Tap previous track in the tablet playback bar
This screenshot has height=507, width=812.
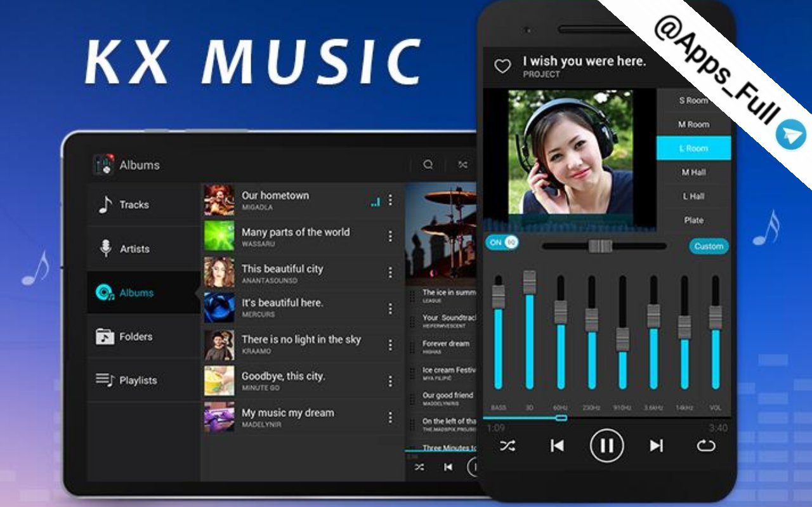pos(448,467)
